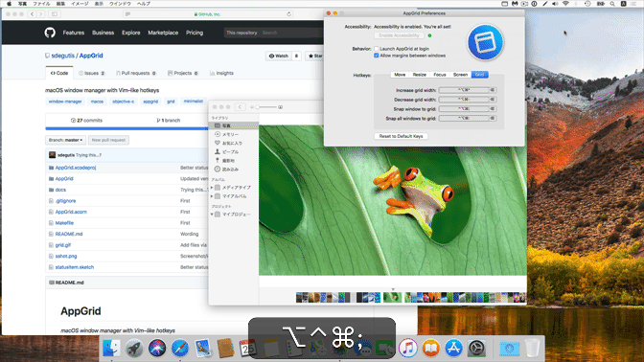Open iBooks from the Dock
This screenshot has width=644, height=362.
pyautogui.click(x=431, y=348)
